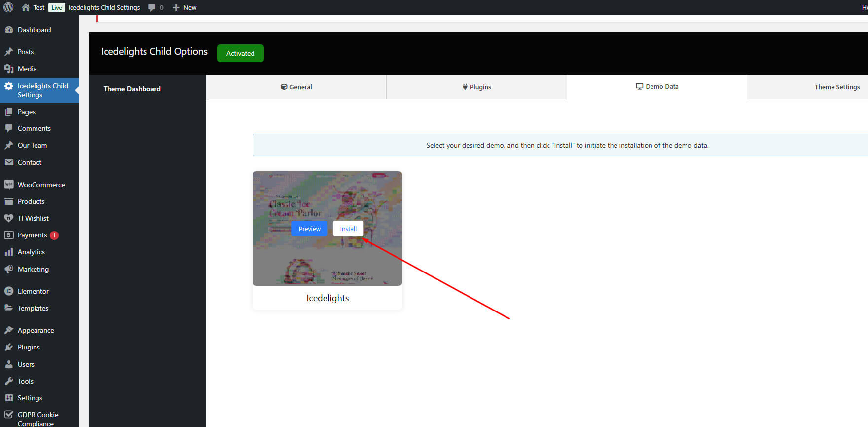Switch to the General tab
The height and width of the screenshot is (427, 868).
(296, 87)
